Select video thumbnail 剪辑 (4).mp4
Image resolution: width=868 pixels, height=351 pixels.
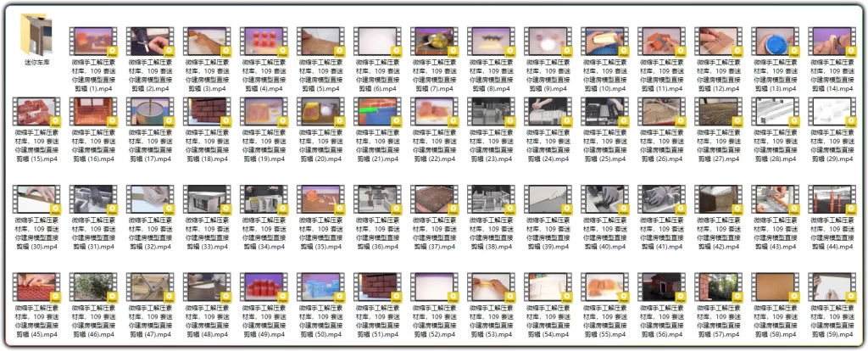[x=264, y=42]
